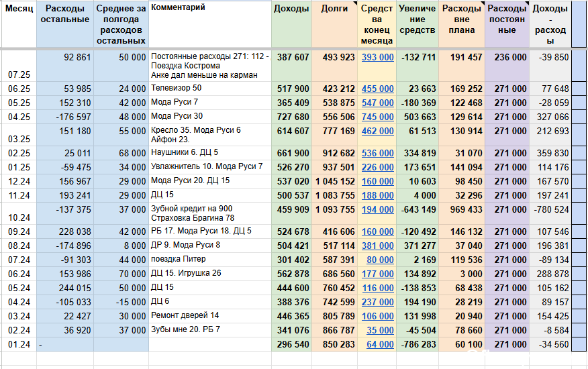Click the Средства конец месяца header
This screenshot has width=588, height=369.
tap(377, 25)
